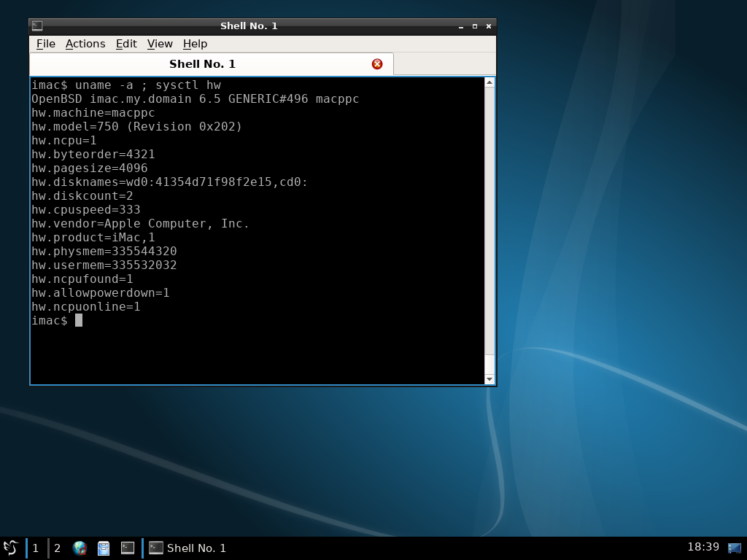
Task: Close the Shell No. 1 window
Action: coord(488,26)
